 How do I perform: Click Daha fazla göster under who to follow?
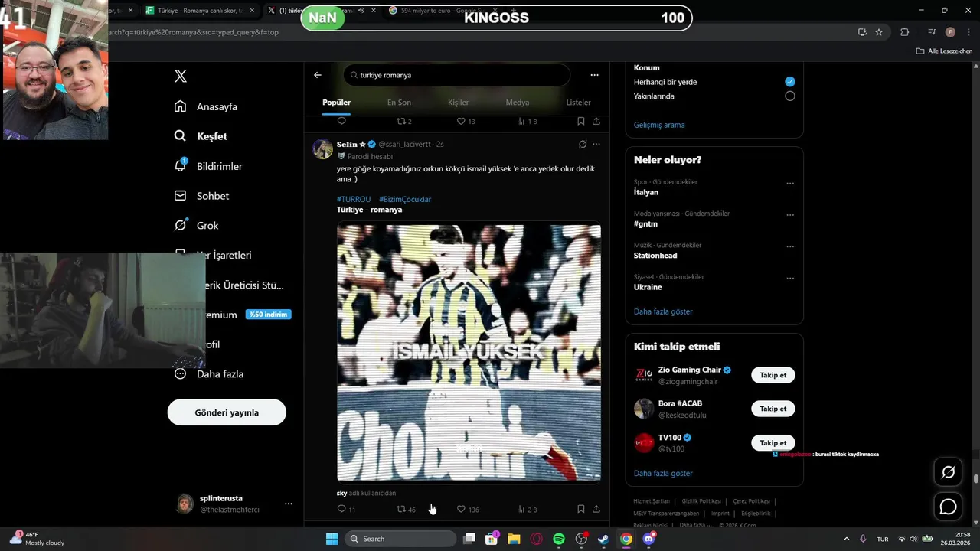[663, 473]
